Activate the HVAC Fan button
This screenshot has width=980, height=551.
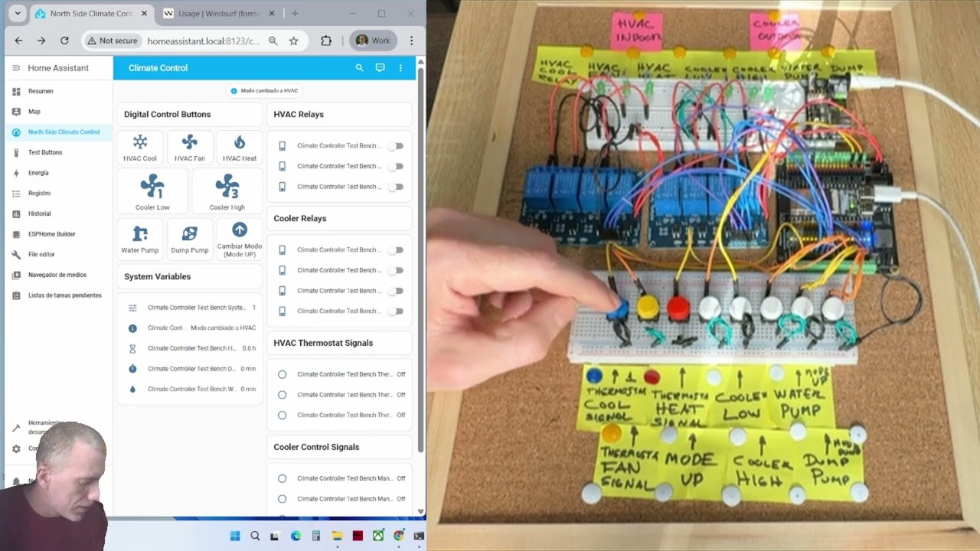[x=190, y=148]
